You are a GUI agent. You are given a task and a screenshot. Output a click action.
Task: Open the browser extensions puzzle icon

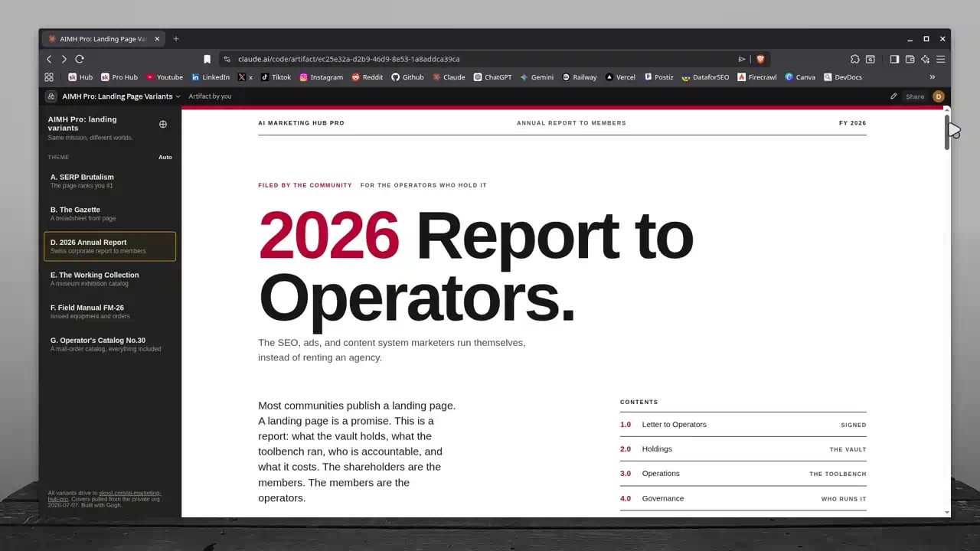855,59
